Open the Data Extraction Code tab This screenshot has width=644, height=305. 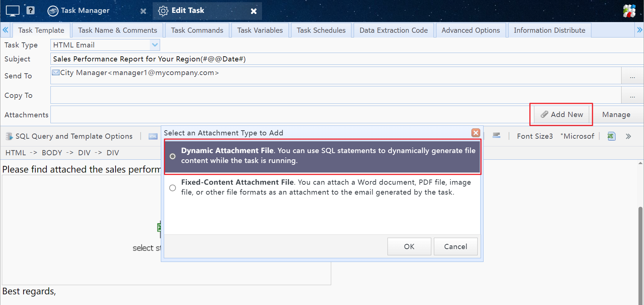(x=393, y=30)
